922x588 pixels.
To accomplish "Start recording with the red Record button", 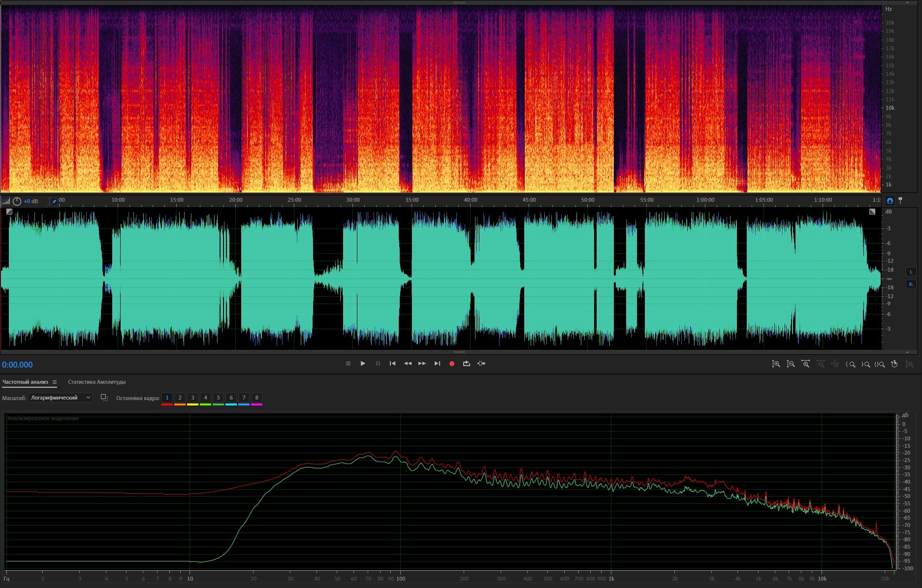I will (x=451, y=364).
